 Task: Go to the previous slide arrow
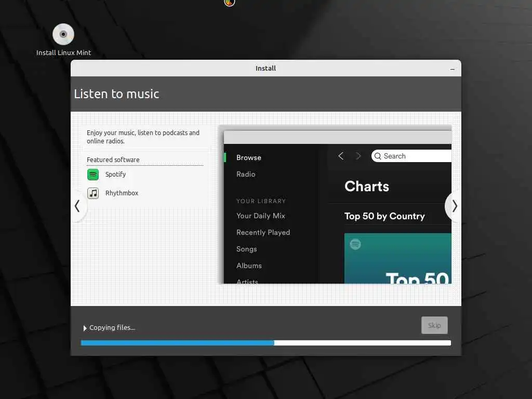tap(78, 206)
